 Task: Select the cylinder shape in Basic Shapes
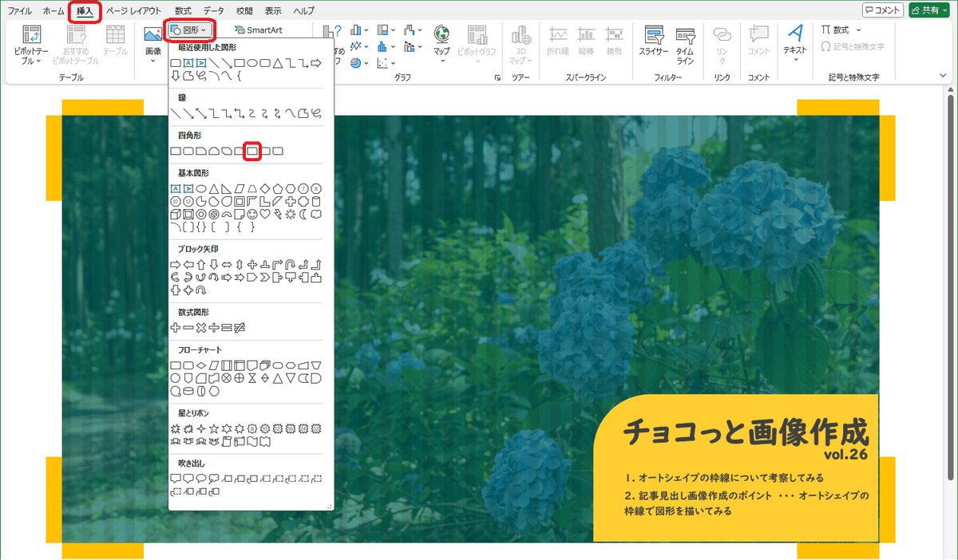pyautogui.click(x=316, y=202)
